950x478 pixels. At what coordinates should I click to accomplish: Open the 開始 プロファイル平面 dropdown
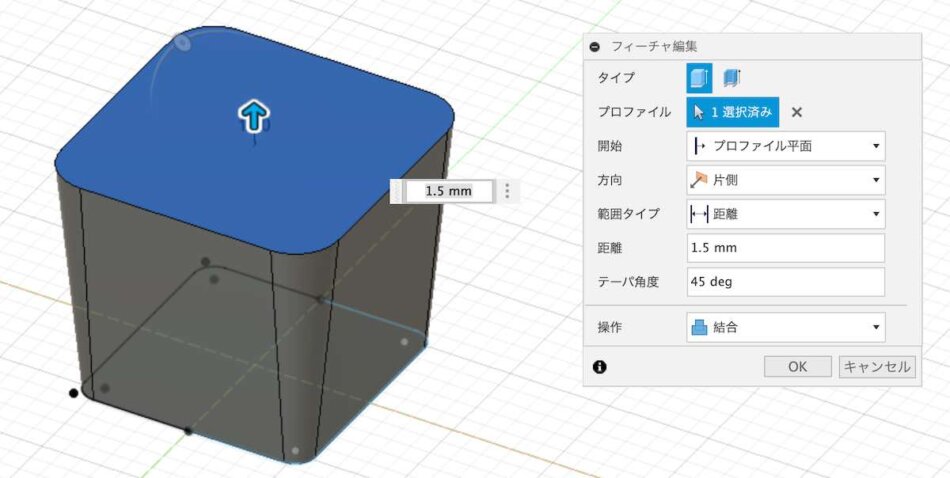click(786, 146)
